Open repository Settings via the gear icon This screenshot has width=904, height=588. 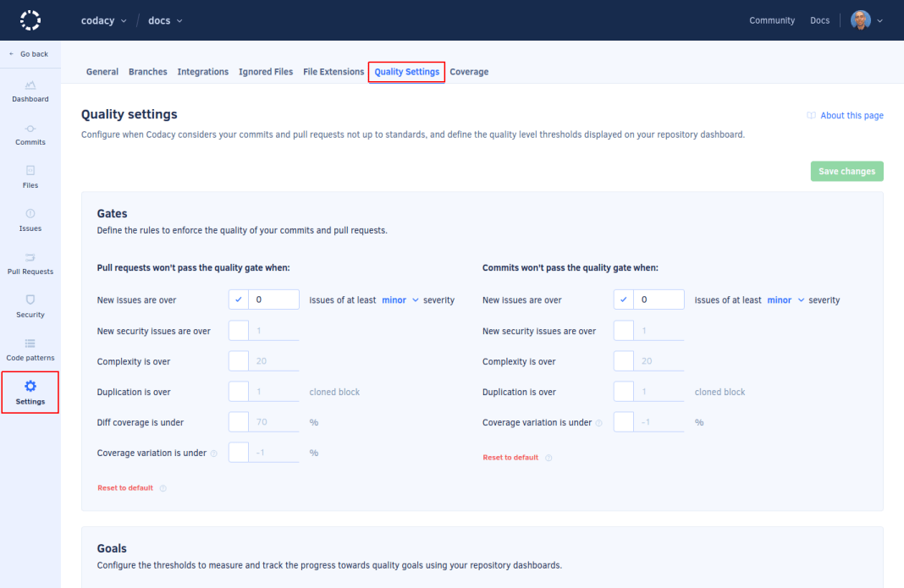coord(30,392)
